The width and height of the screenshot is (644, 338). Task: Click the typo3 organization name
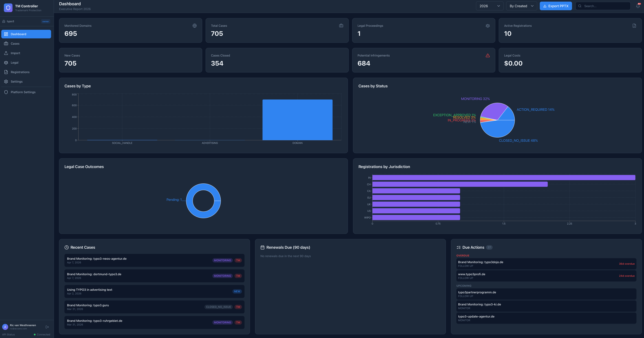(10, 21)
